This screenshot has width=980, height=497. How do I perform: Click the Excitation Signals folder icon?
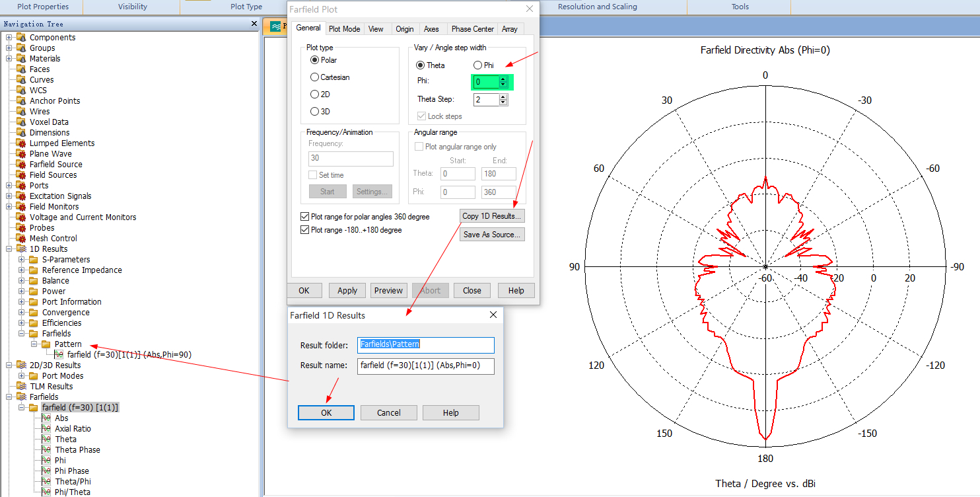coord(21,196)
